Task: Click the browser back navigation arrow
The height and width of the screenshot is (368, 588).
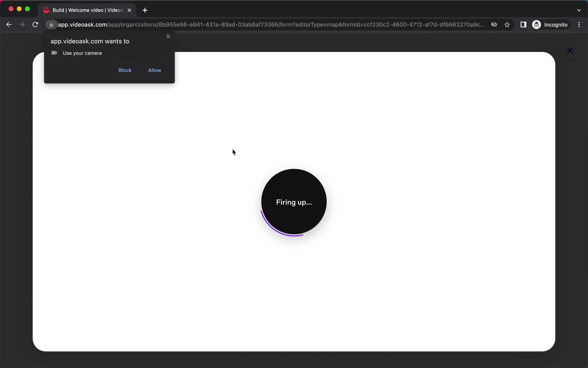Action: [x=9, y=25]
